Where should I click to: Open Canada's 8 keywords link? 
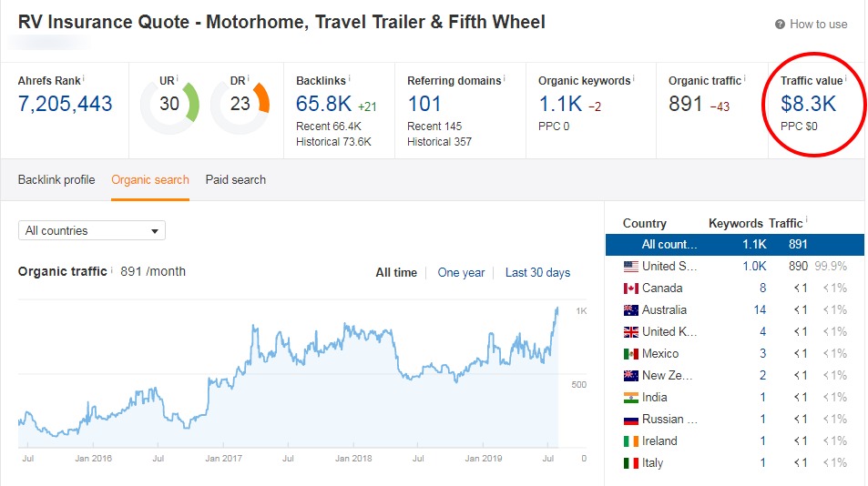(763, 289)
